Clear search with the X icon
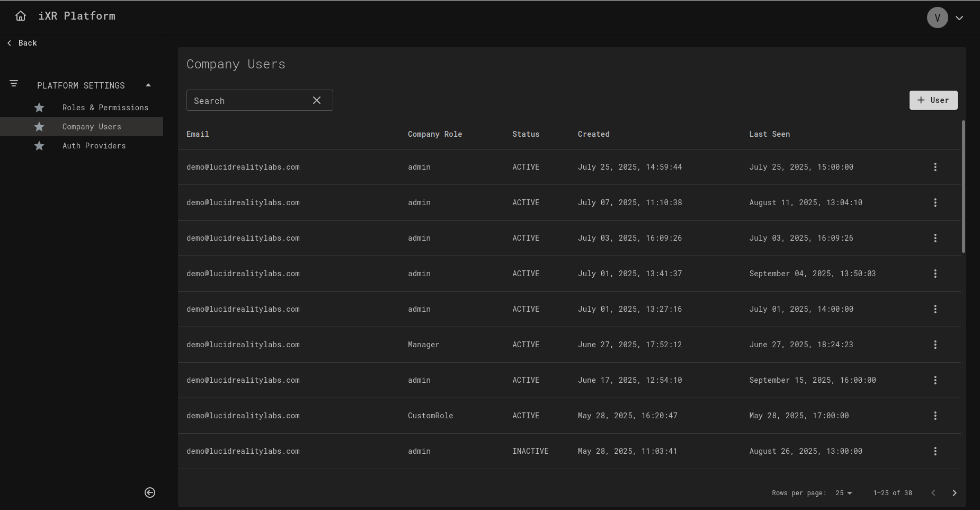This screenshot has width=980, height=510. pyautogui.click(x=317, y=100)
